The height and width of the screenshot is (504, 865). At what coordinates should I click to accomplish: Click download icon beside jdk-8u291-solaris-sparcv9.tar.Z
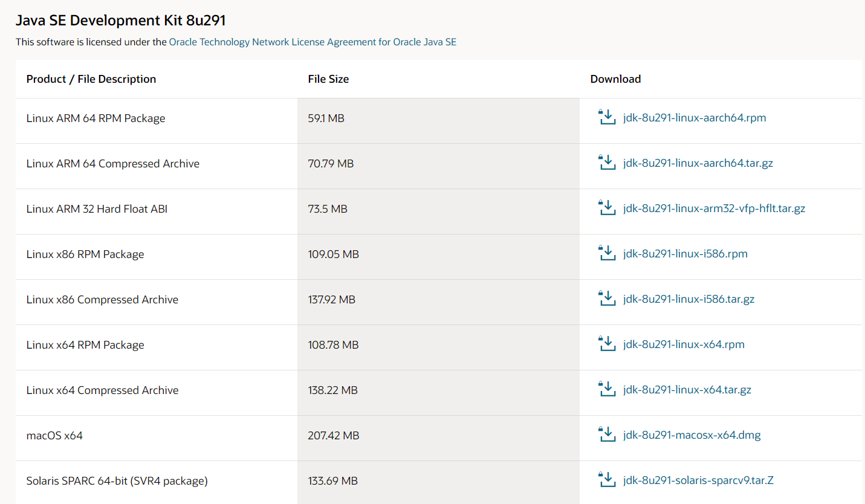[x=607, y=480]
